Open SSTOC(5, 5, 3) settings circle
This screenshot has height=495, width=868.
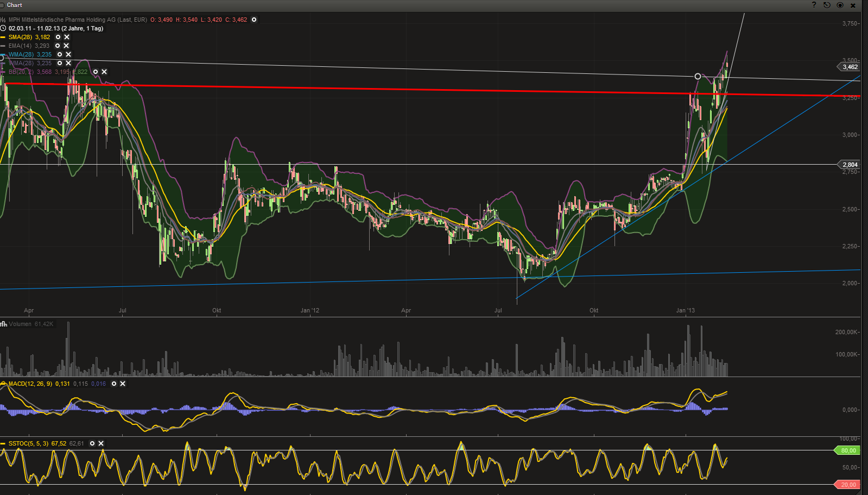click(x=92, y=443)
